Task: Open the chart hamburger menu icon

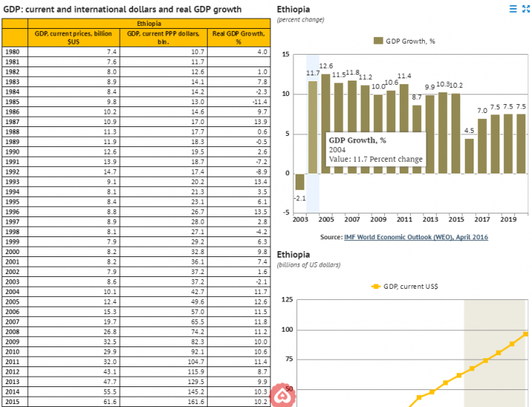Action: 514,9
